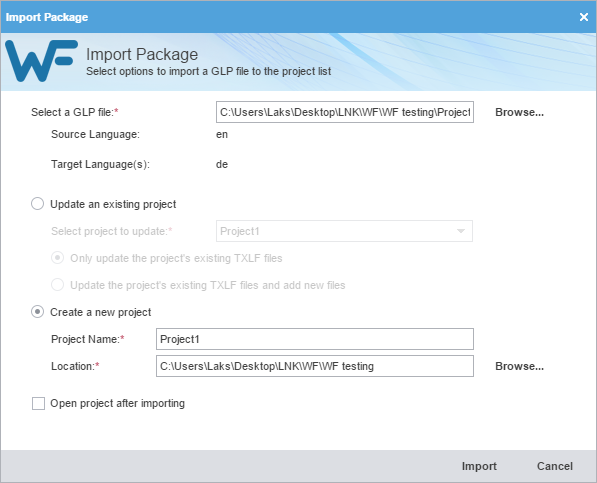Image resolution: width=597 pixels, height=483 pixels.
Task: Click the Import button
Action: (x=479, y=466)
